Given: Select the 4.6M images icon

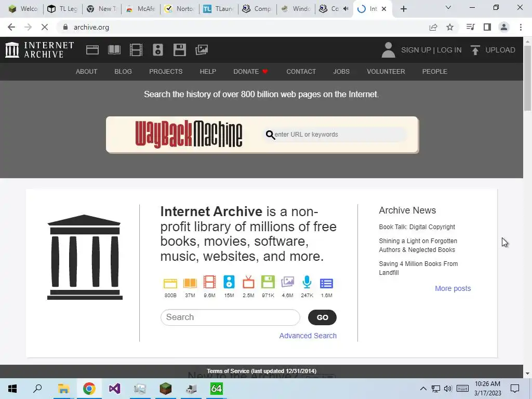Looking at the screenshot, I should click(x=287, y=282).
